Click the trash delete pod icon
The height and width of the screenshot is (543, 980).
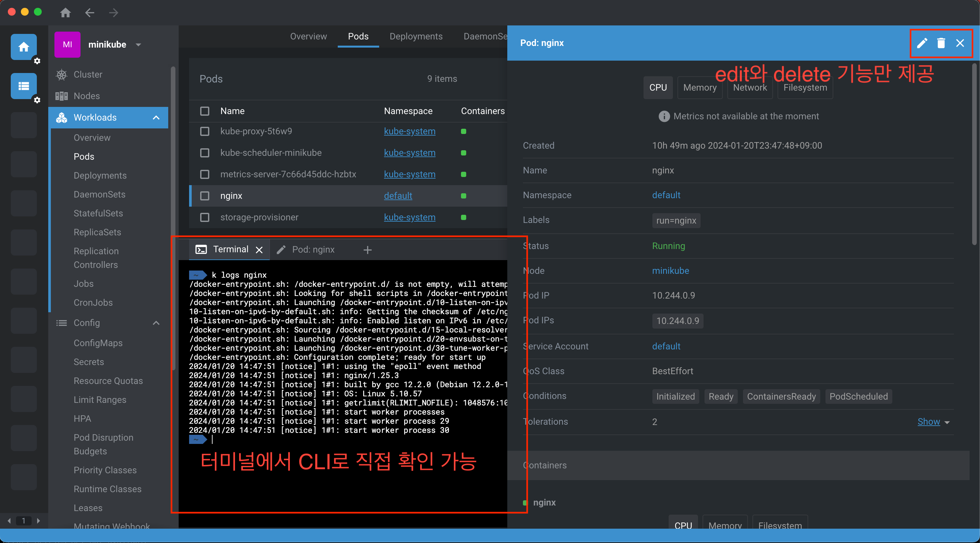coord(941,43)
